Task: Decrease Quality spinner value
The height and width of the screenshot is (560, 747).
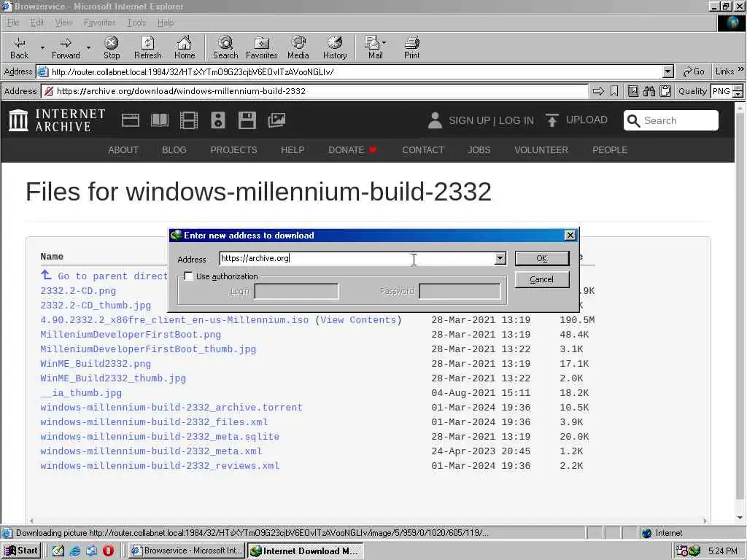Action: click(738, 94)
